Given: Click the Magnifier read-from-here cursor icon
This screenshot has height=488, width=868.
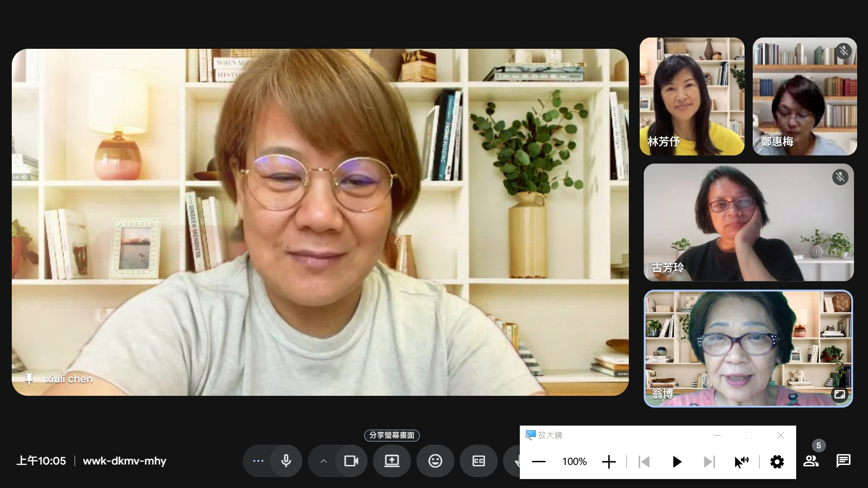Looking at the screenshot, I should [x=741, y=462].
